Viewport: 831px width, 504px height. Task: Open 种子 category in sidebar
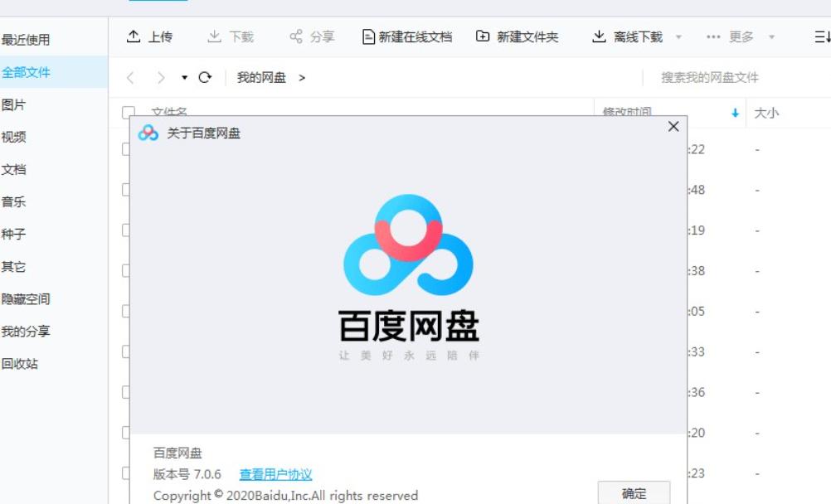(13, 234)
